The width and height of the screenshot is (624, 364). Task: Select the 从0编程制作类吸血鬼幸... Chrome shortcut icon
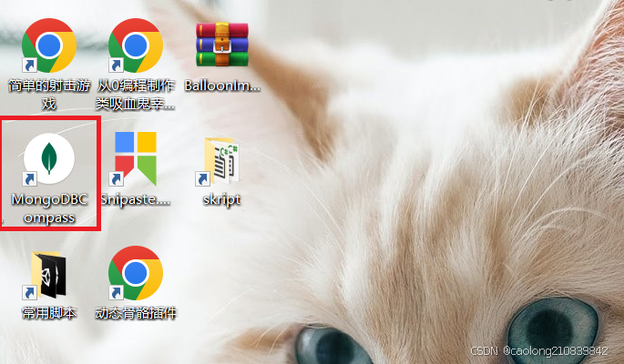136,45
